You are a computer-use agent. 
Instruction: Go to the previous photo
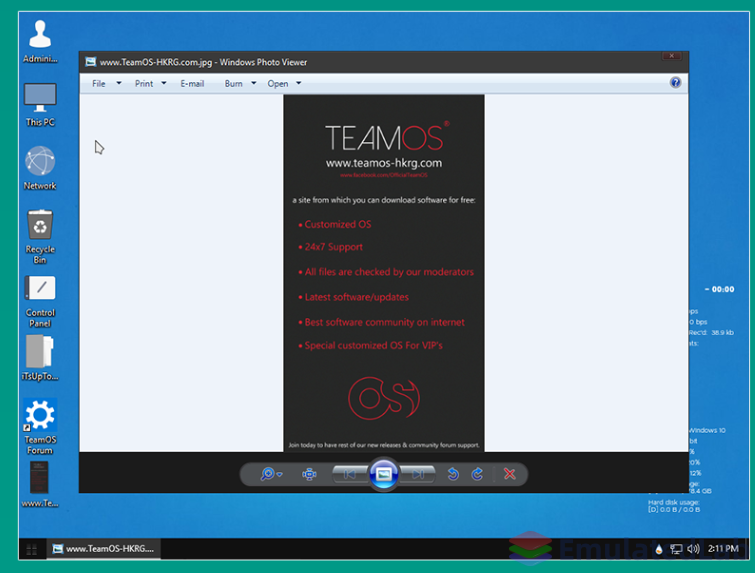pos(350,474)
